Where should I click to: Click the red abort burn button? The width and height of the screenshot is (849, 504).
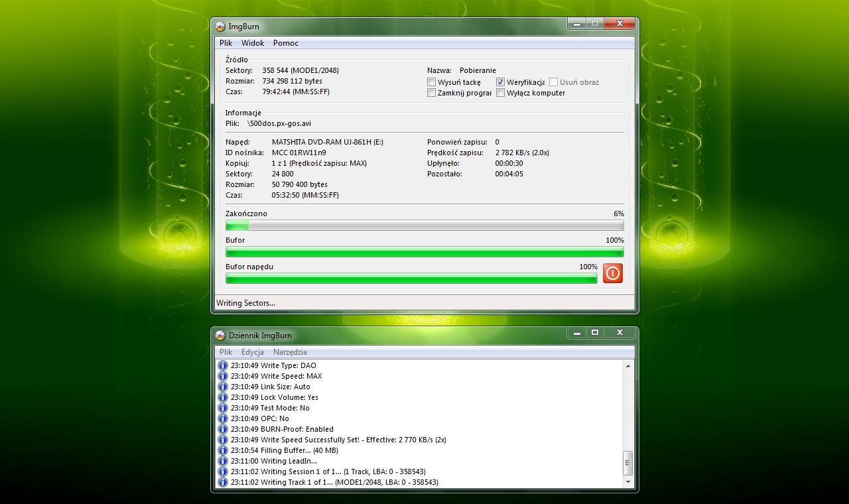point(612,273)
